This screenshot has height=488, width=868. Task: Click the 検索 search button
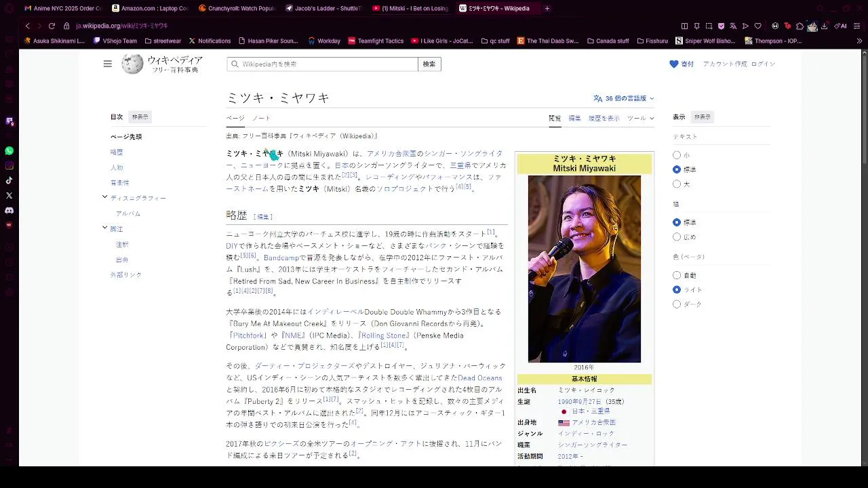[x=429, y=64]
